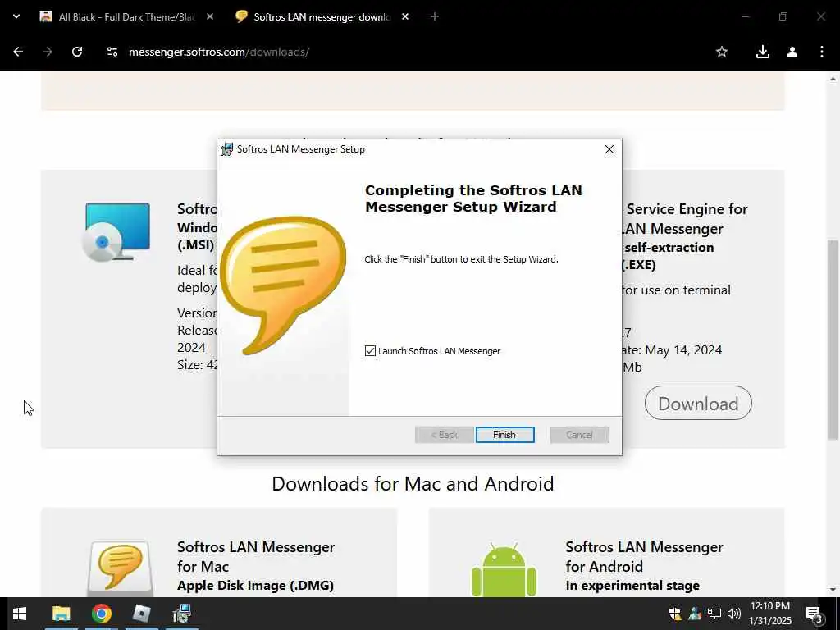Screen dimensions: 840x630
Task: Open site information icon in address bar
Action: 112,52
